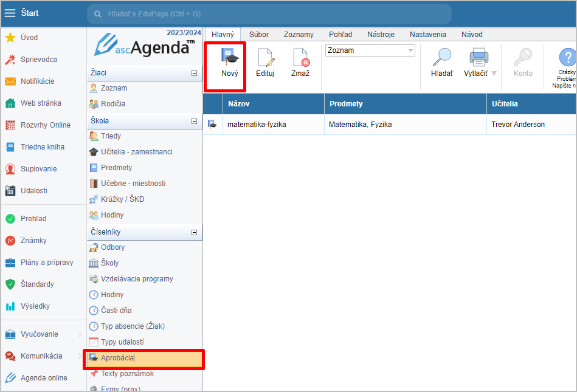This screenshot has width=577, height=392.
Task: Open the hamburger menu next to Štart
Action: point(10,13)
